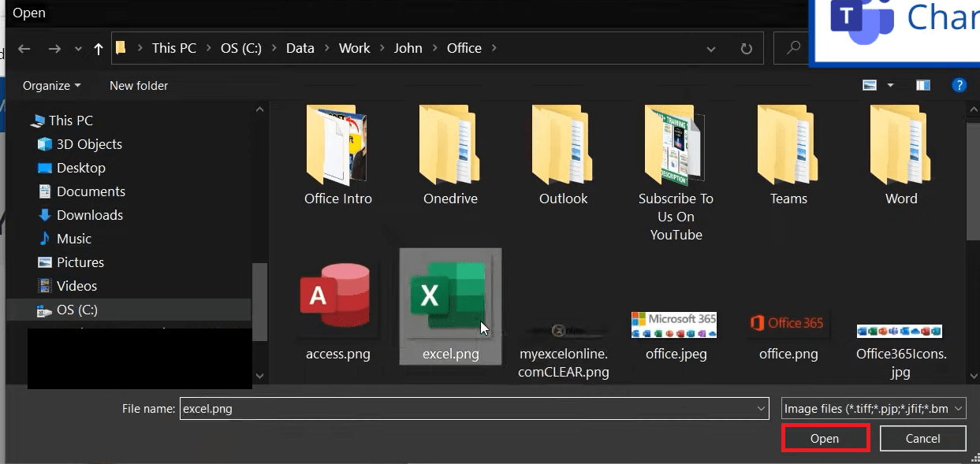Select John in address breadcrumb
Image resolution: width=980 pixels, height=464 pixels.
(408, 48)
